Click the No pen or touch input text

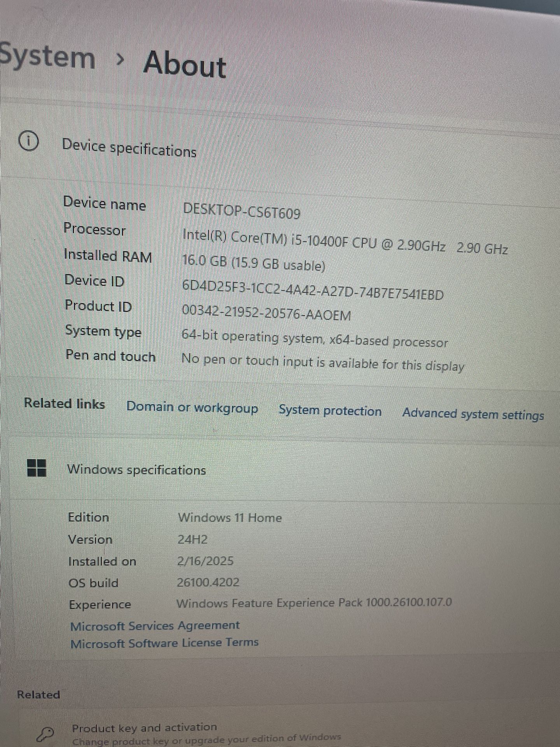(x=323, y=362)
